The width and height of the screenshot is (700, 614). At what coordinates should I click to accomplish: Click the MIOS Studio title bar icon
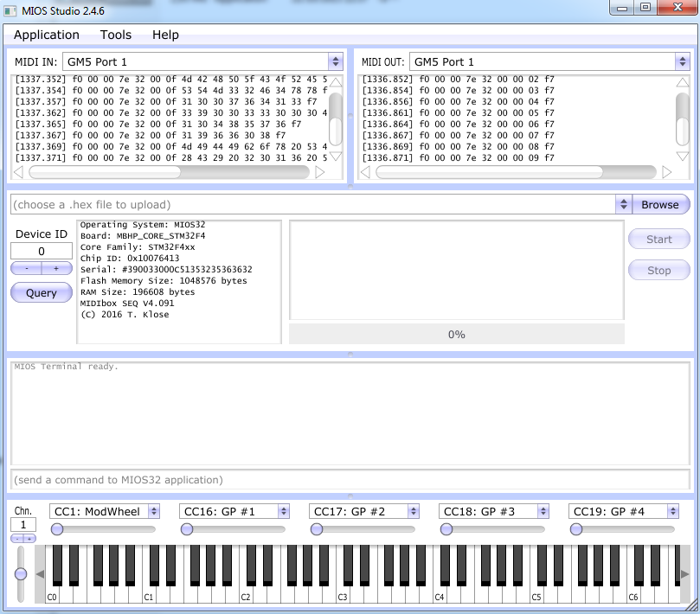10,11
